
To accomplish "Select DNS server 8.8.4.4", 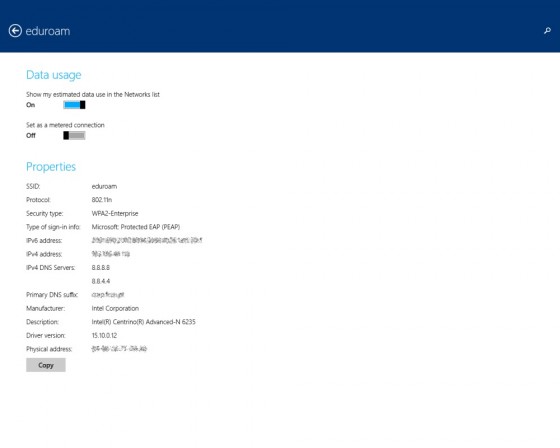I will 101,281.
